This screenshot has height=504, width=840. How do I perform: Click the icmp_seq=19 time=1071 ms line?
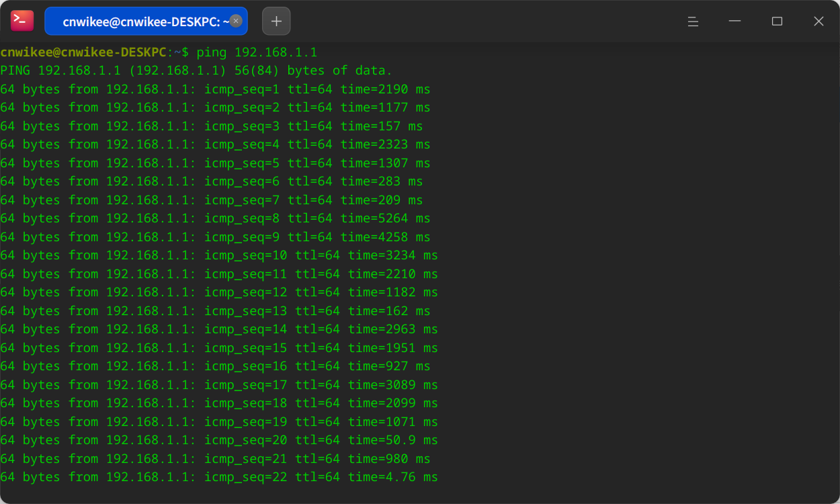coord(219,422)
